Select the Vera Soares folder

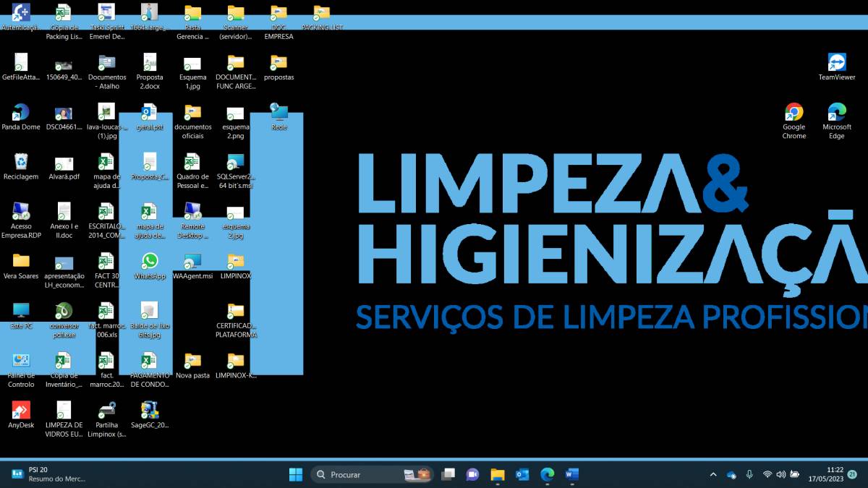21,266
